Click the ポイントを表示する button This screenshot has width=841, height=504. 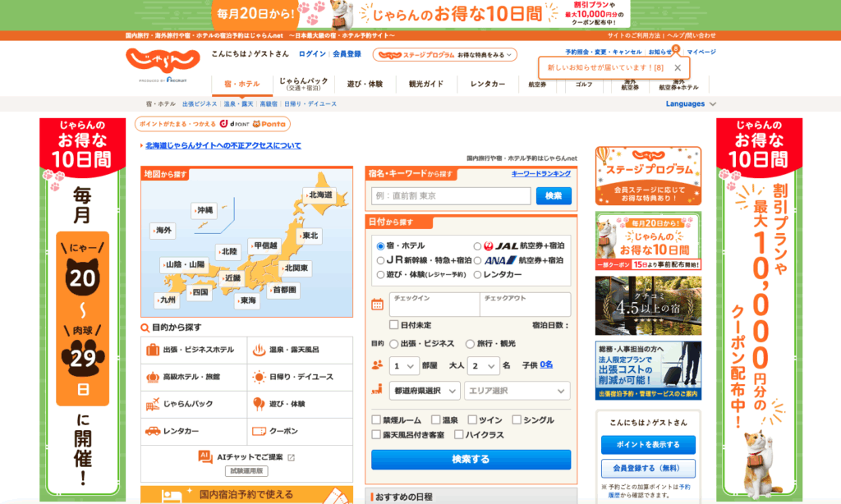point(648,444)
